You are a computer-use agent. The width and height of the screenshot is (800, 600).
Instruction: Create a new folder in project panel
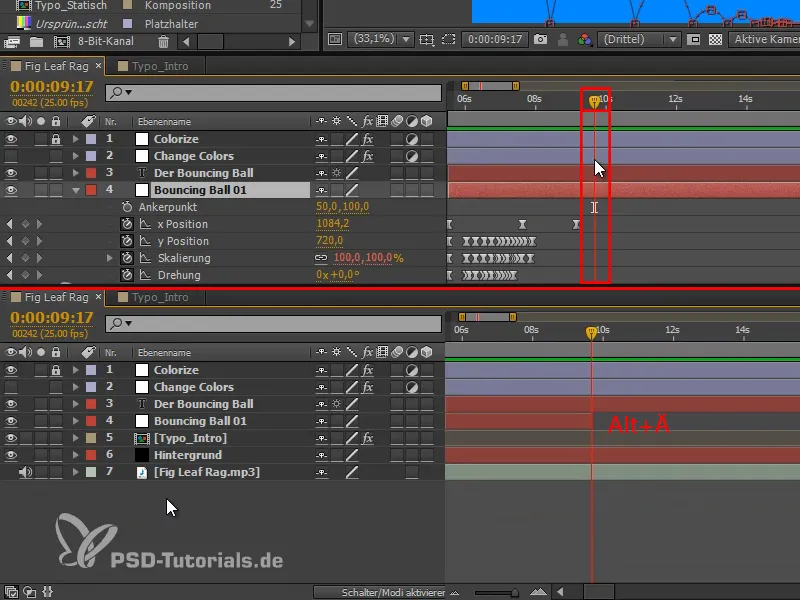point(36,41)
